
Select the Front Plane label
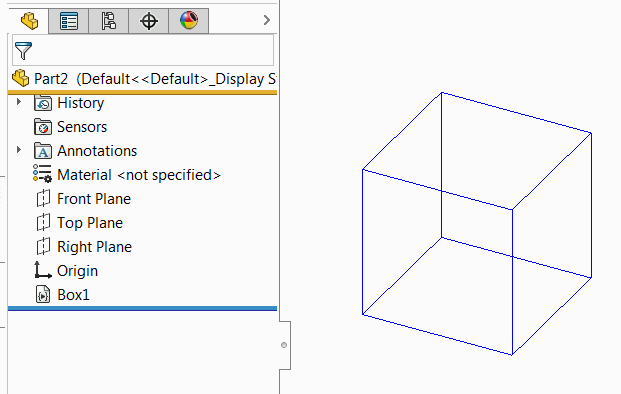94,199
